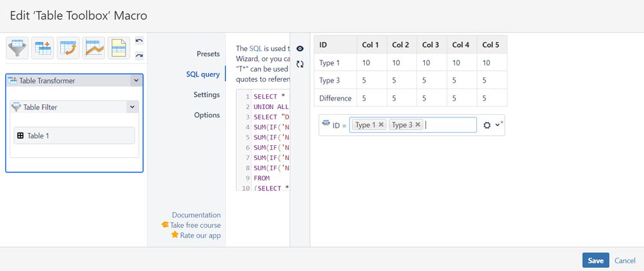Viewport: 644px width, 271px height.
Task: Click the Pivot Table toolbar icon
Action: click(x=68, y=48)
